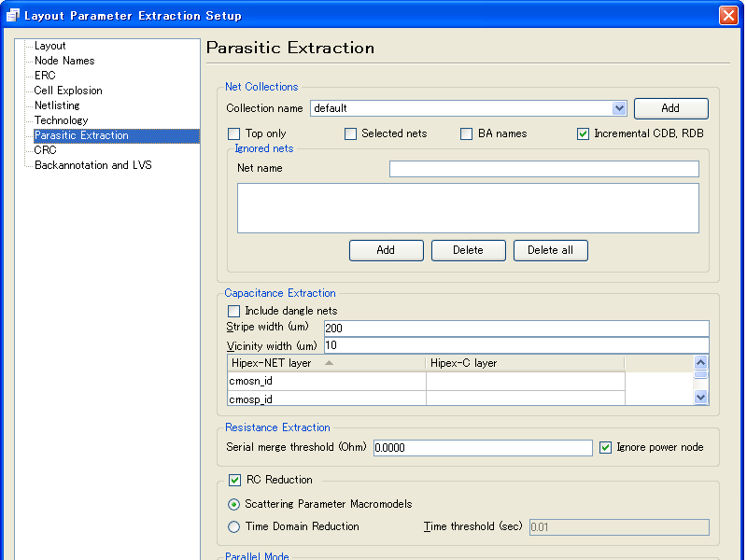Image resolution: width=747 pixels, height=560 pixels.
Task: Go to the Technology tree item
Action: point(61,120)
